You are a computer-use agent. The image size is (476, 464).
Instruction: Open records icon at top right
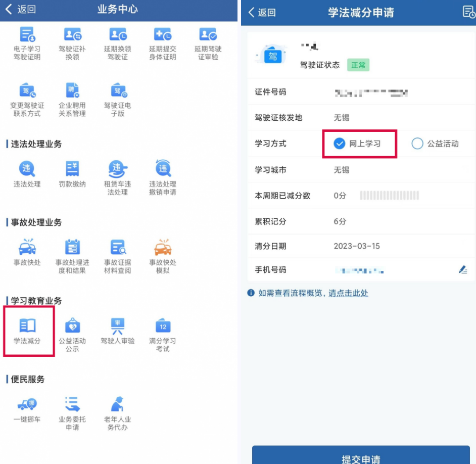468,12
